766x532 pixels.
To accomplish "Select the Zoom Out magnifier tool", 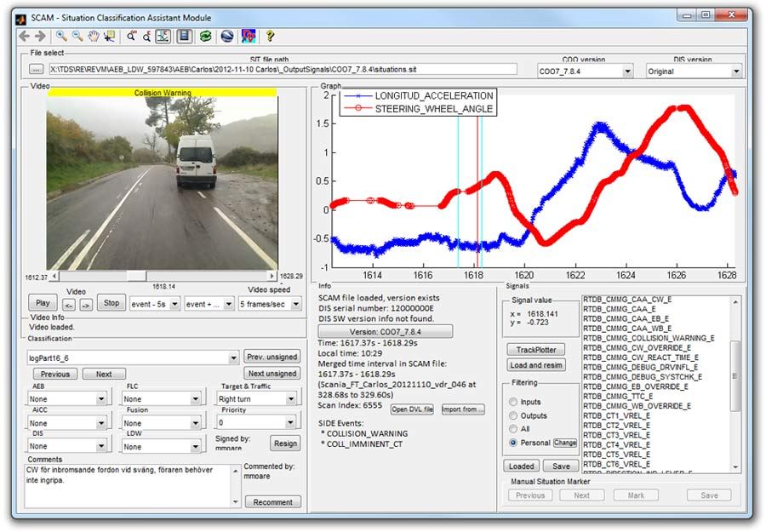I will click(x=78, y=36).
